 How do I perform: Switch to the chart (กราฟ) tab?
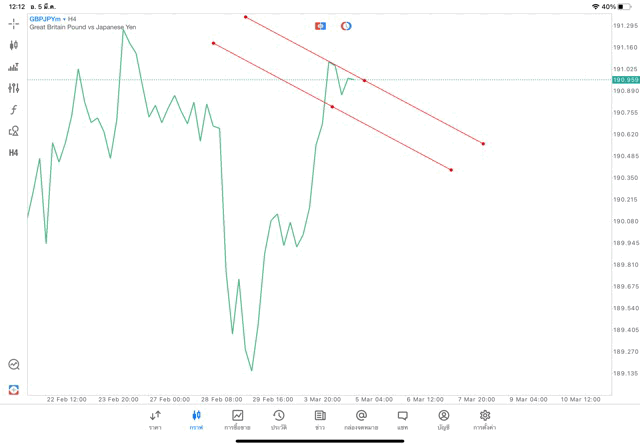(x=196, y=420)
